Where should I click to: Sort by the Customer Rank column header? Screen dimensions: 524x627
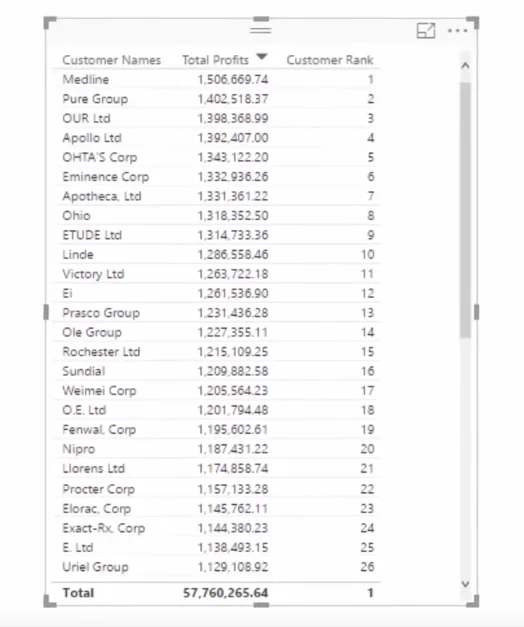pyautogui.click(x=330, y=60)
